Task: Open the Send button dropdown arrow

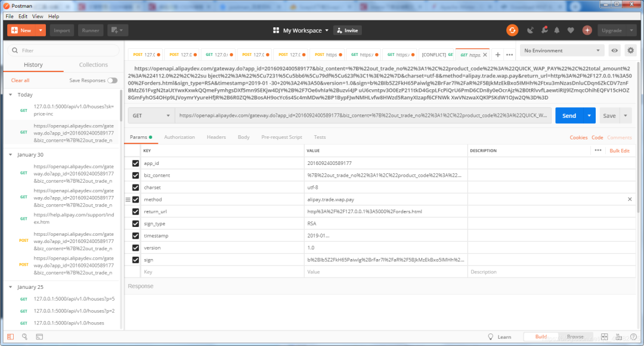Action: [x=589, y=116]
